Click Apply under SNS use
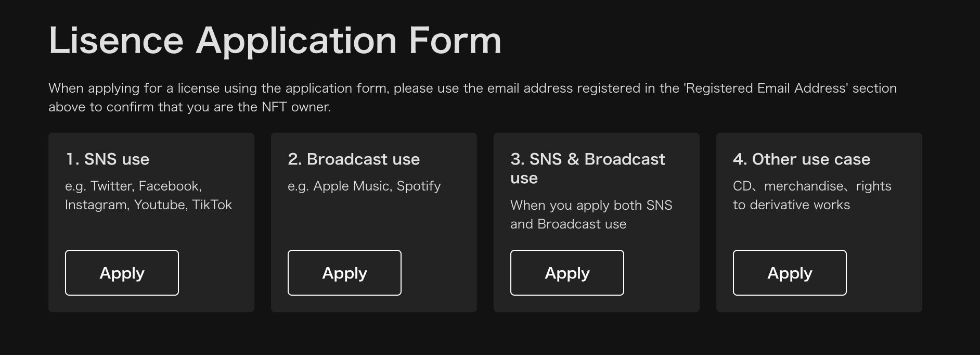 pyautogui.click(x=122, y=273)
